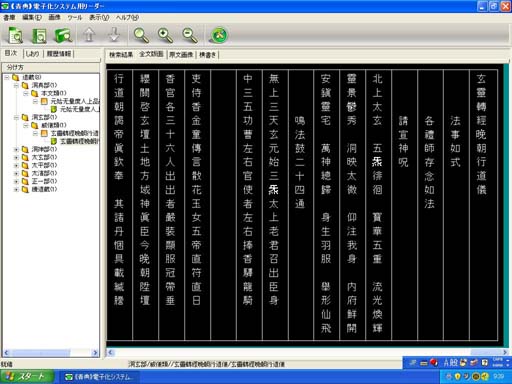Switch to the 原文画像 tab
This screenshot has width=512, height=384.
(x=181, y=55)
